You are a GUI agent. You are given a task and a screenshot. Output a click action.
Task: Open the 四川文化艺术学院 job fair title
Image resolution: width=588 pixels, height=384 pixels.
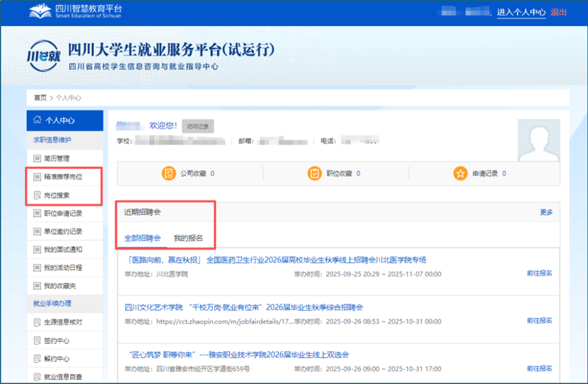(x=243, y=308)
